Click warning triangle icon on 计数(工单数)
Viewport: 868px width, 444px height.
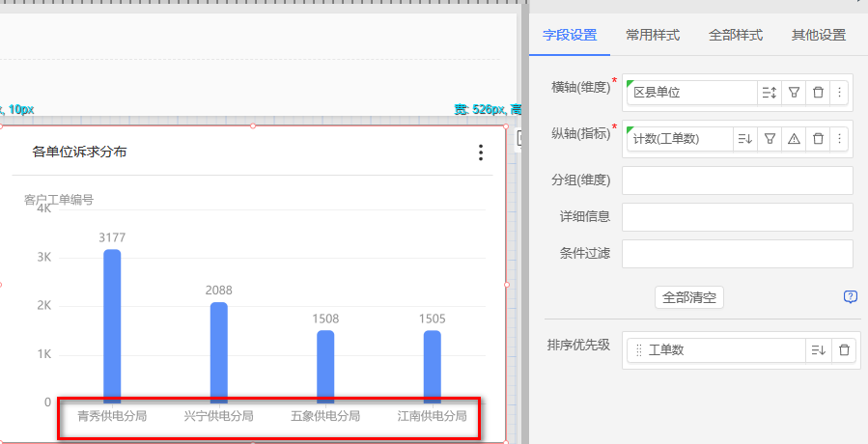pyautogui.click(x=794, y=139)
